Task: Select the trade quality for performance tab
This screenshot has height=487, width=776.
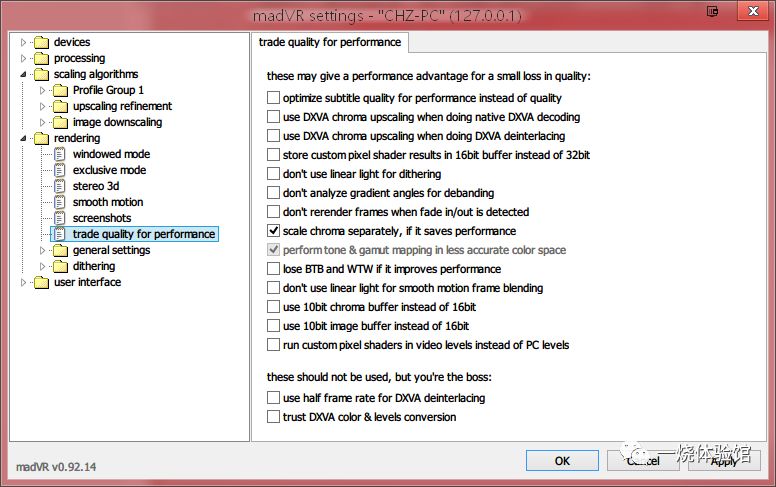Action: [330, 43]
